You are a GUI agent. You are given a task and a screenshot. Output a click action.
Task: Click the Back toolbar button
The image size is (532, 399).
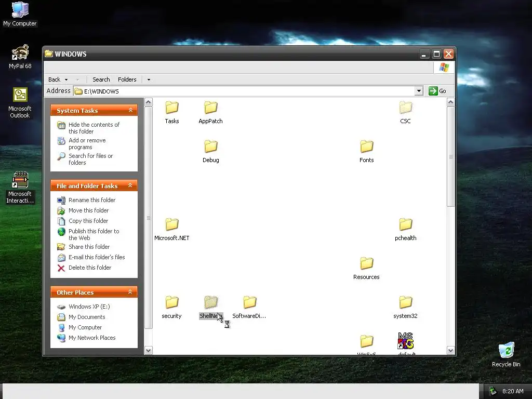coord(54,79)
